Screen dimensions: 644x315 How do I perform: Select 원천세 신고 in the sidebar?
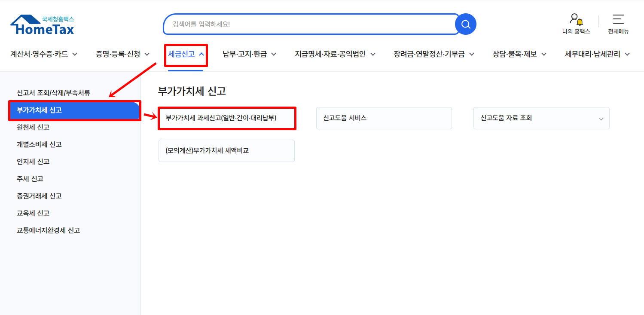pyautogui.click(x=36, y=127)
